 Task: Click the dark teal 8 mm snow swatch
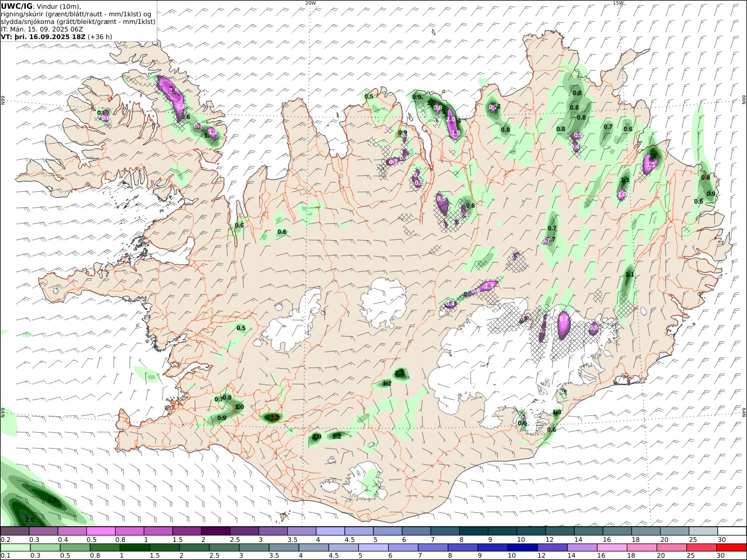pyautogui.click(x=473, y=531)
